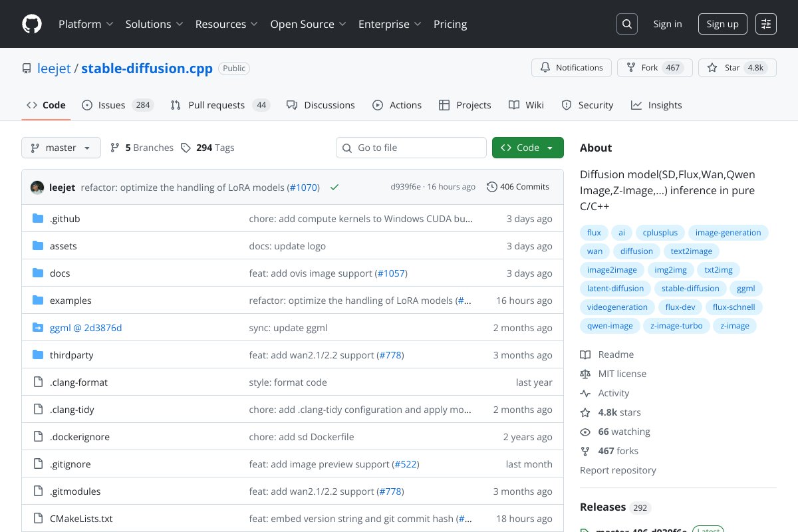Focus the Go to file search field
The height and width of the screenshot is (532, 798).
(x=411, y=148)
